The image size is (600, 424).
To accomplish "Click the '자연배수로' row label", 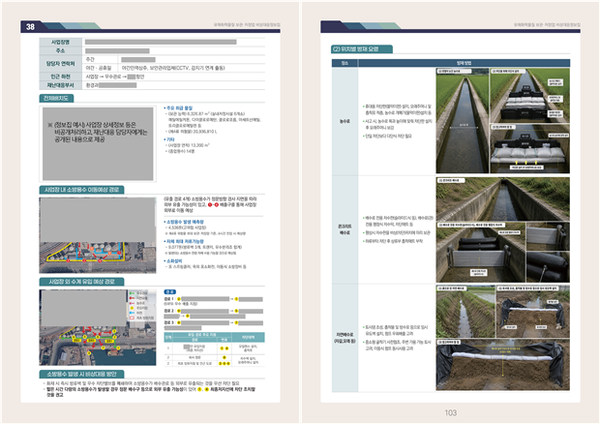I will click(345, 338).
